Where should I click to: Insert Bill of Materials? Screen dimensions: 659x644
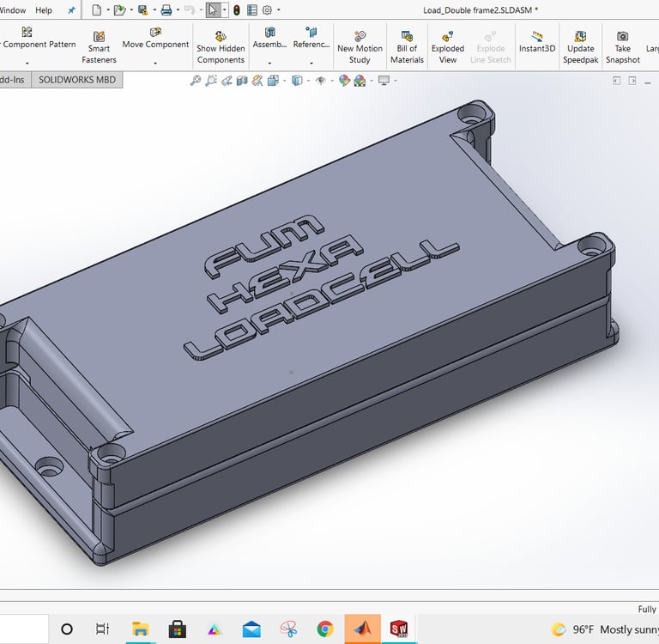pos(407,47)
